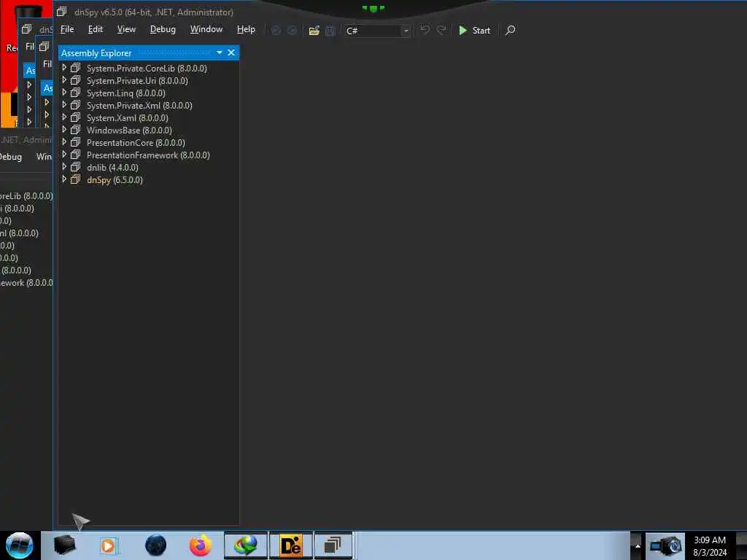This screenshot has width=747, height=560.
Task: Open the View menu
Action: [x=126, y=29]
